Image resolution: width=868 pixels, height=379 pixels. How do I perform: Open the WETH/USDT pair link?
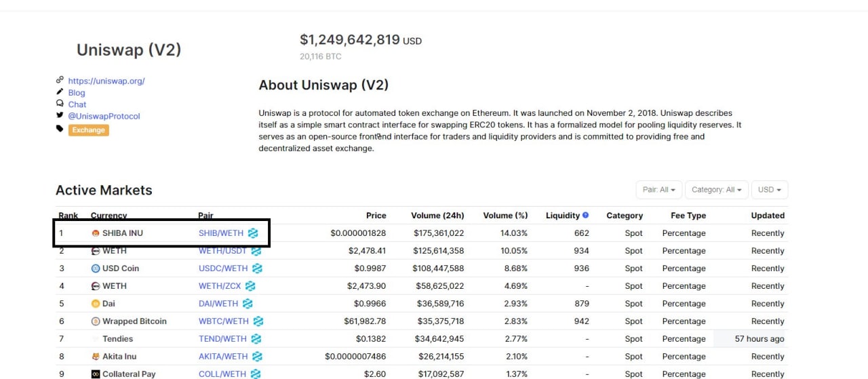tap(223, 251)
